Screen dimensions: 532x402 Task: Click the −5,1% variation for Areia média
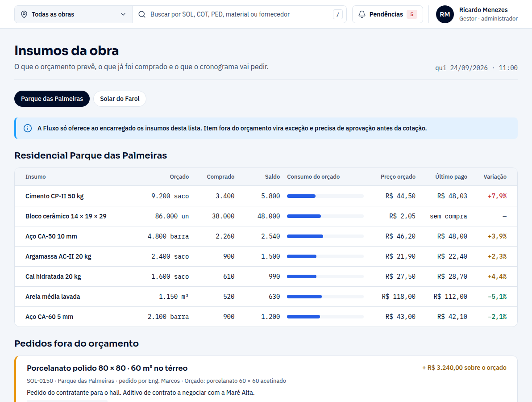497,297
